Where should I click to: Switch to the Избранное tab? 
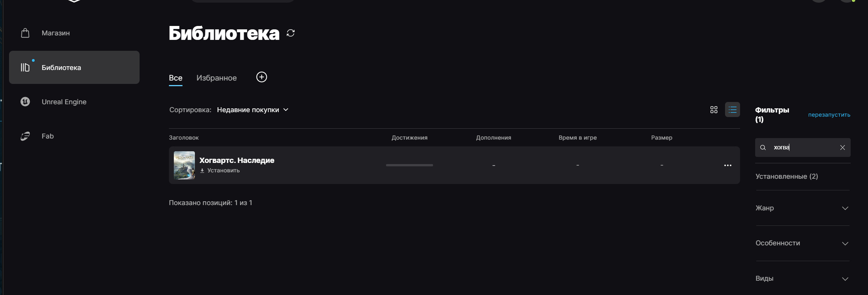point(216,78)
